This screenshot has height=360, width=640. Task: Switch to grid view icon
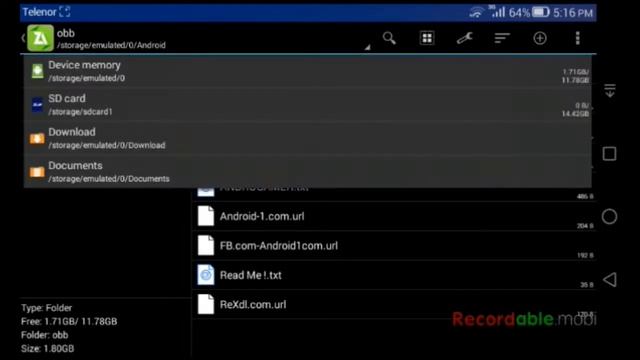(x=427, y=38)
